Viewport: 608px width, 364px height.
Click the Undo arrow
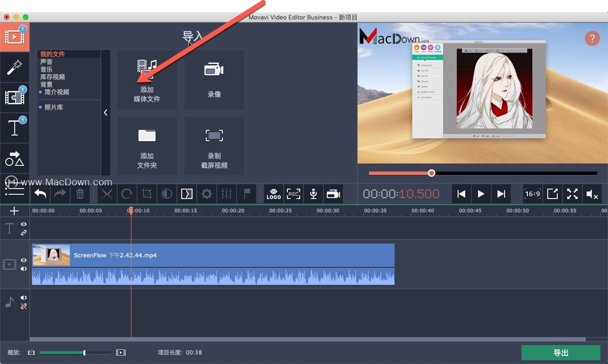[x=40, y=194]
